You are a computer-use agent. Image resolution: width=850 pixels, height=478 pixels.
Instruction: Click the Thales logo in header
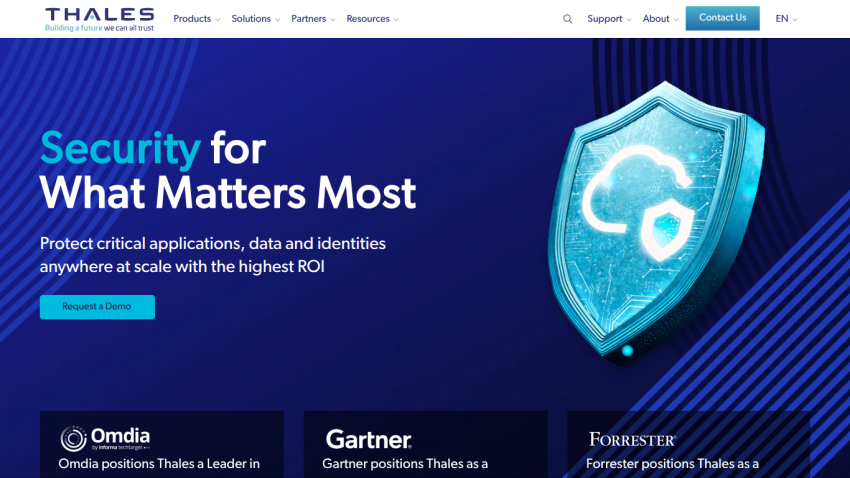click(100, 20)
